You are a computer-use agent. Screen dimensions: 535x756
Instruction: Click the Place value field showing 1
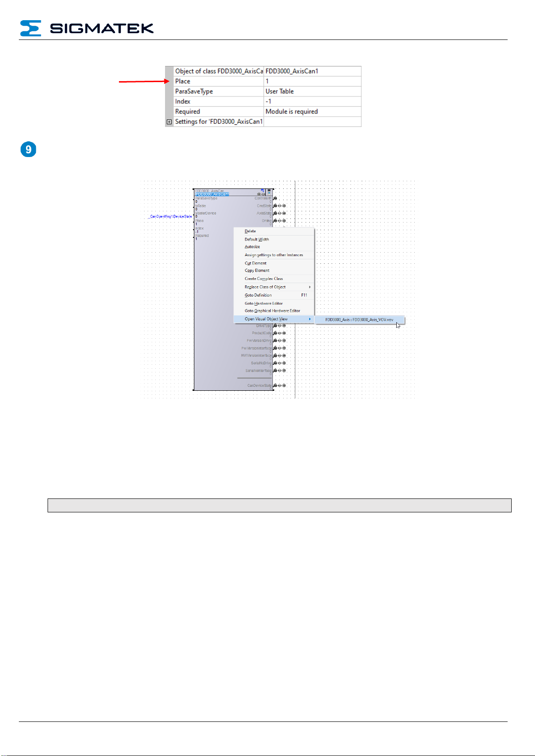click(x=312, y=81)
